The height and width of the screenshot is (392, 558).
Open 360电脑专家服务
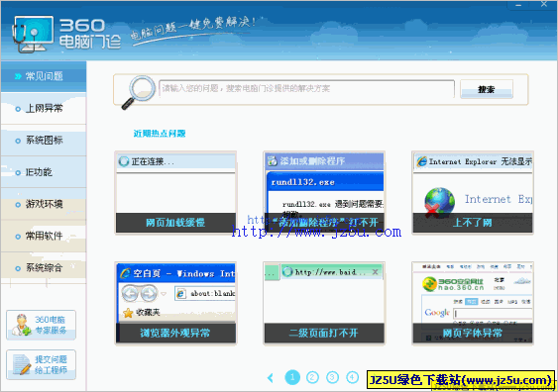41,325
